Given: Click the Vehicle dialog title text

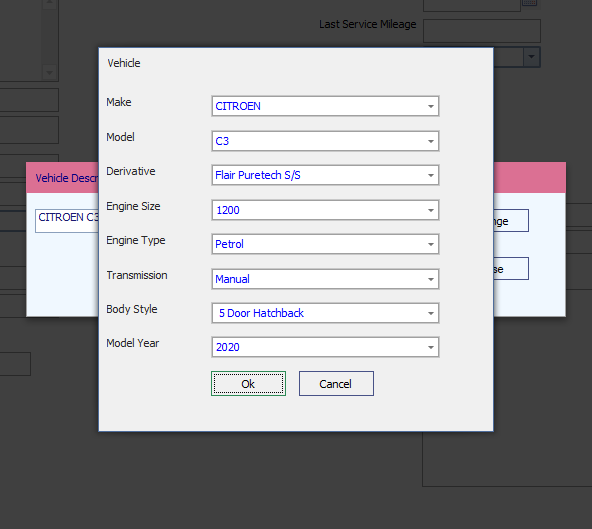Looking at the screenshot, I should (x=124, y=63).
